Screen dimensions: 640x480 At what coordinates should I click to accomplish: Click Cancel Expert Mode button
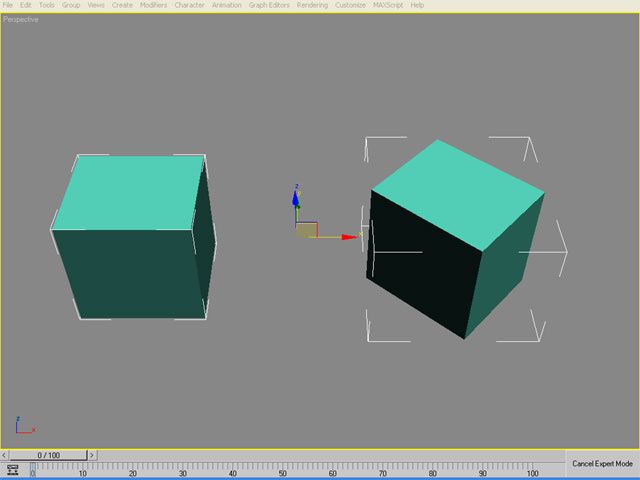[602, 464]
